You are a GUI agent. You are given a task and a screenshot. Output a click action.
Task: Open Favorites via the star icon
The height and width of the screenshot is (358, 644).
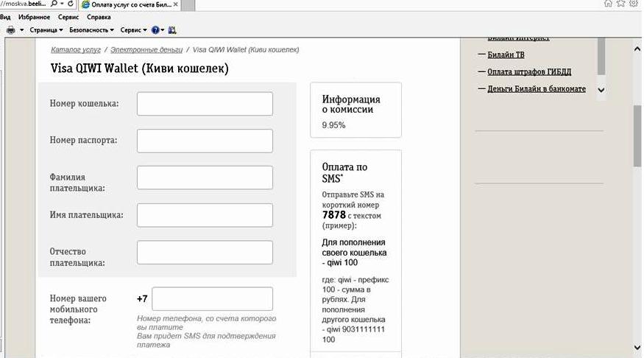[622, 4]
